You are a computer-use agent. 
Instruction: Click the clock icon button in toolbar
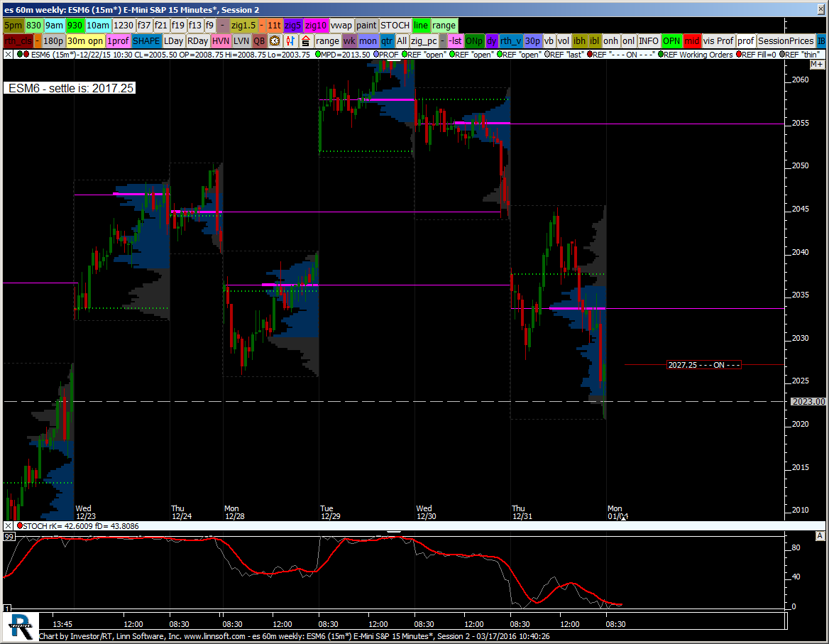(275, 41)
